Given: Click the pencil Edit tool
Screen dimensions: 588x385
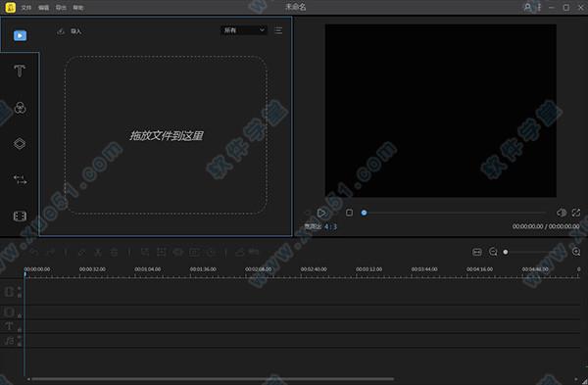Looking at the screenshot, I should [81, 253].
